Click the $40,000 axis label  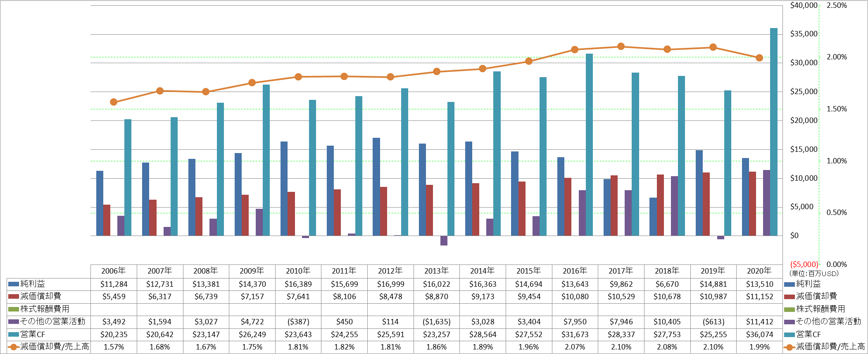[804, 5]
